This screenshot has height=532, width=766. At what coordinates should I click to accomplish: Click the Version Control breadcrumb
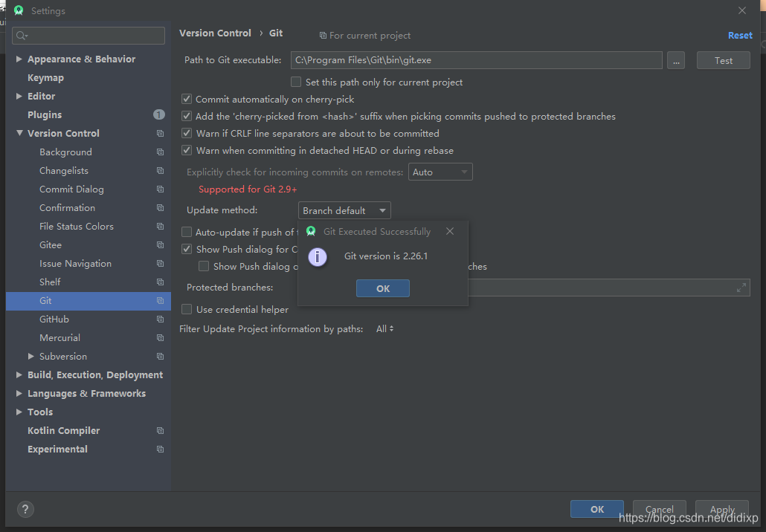(x=215, y=33)
